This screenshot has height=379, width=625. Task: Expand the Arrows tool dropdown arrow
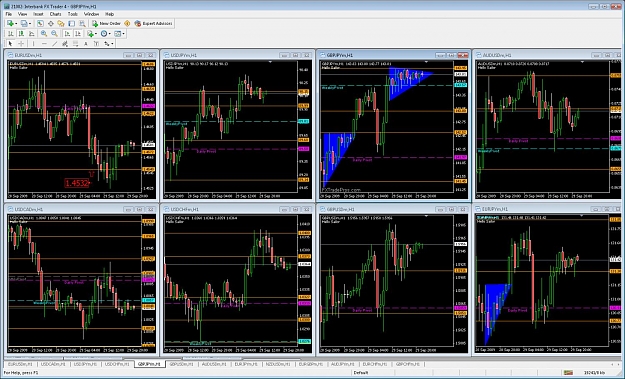(x=112, y=43)
